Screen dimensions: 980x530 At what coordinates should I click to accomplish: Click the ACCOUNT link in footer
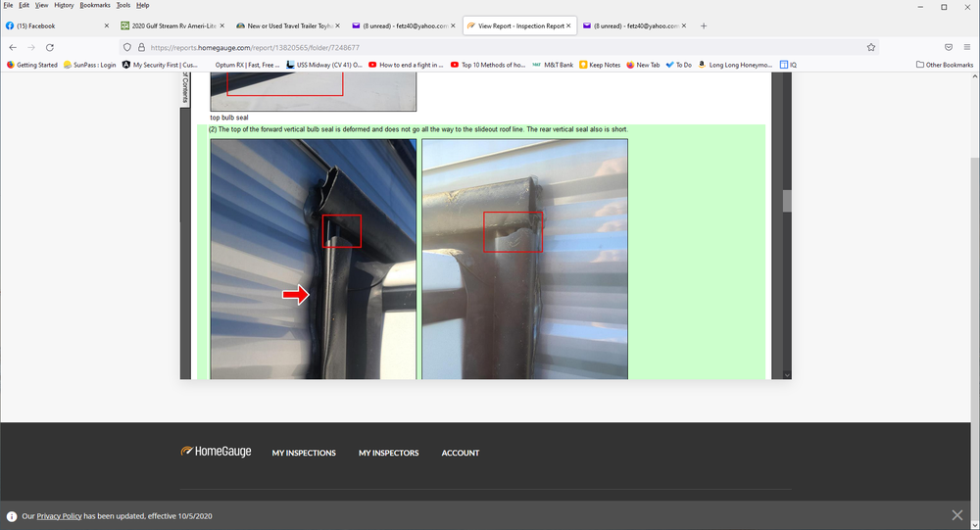tap(460, 453)
